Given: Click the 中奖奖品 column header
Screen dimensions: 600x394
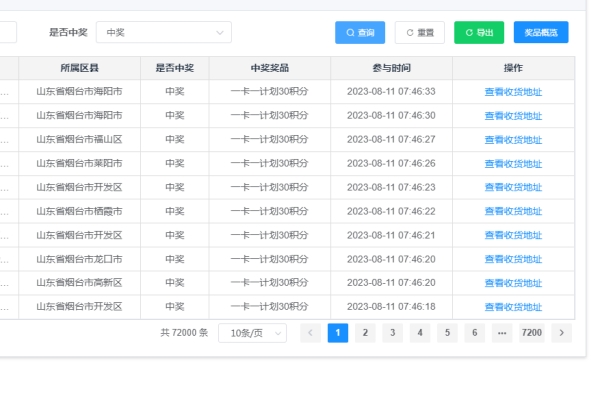Looking at the screenshot, I should click(270, 68).
